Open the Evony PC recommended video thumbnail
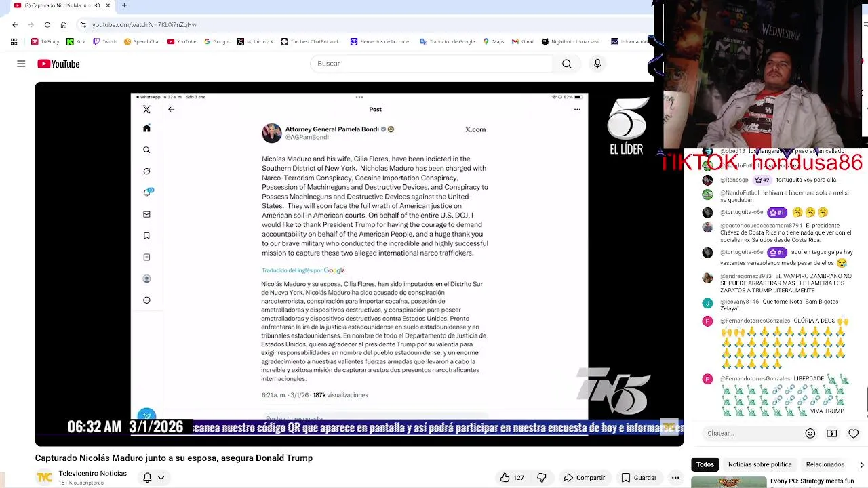 (x=729, y=483)
